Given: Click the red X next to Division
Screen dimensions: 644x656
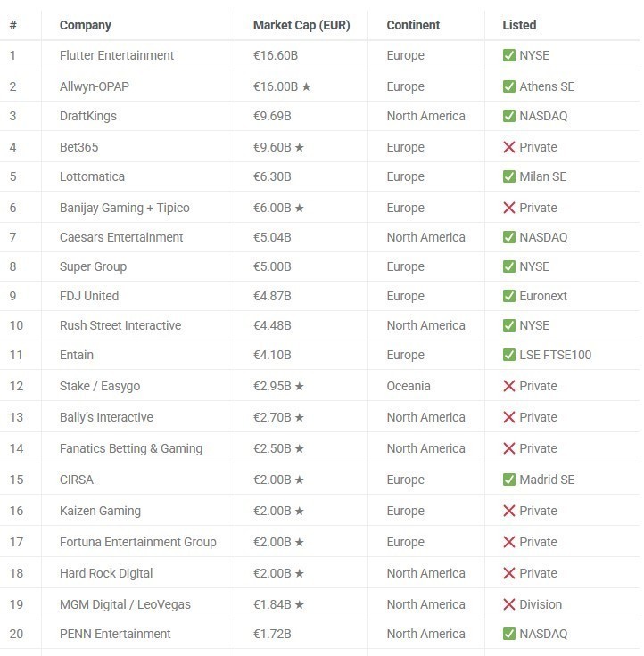Looking at the screenshot, I should [509, 604].
